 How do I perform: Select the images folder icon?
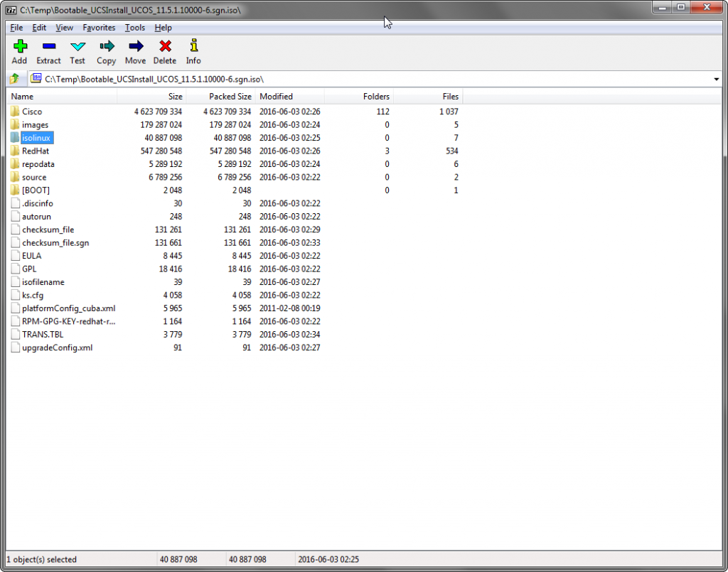15,124
